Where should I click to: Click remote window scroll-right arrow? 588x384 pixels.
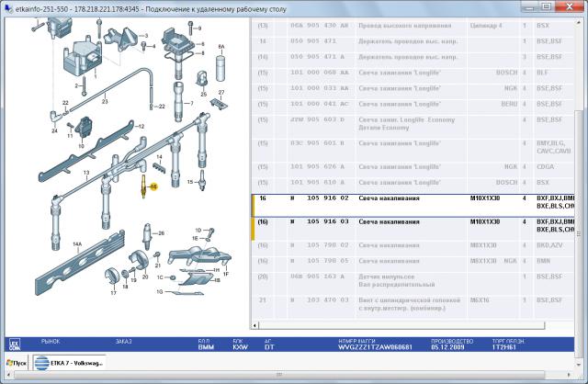570,375
